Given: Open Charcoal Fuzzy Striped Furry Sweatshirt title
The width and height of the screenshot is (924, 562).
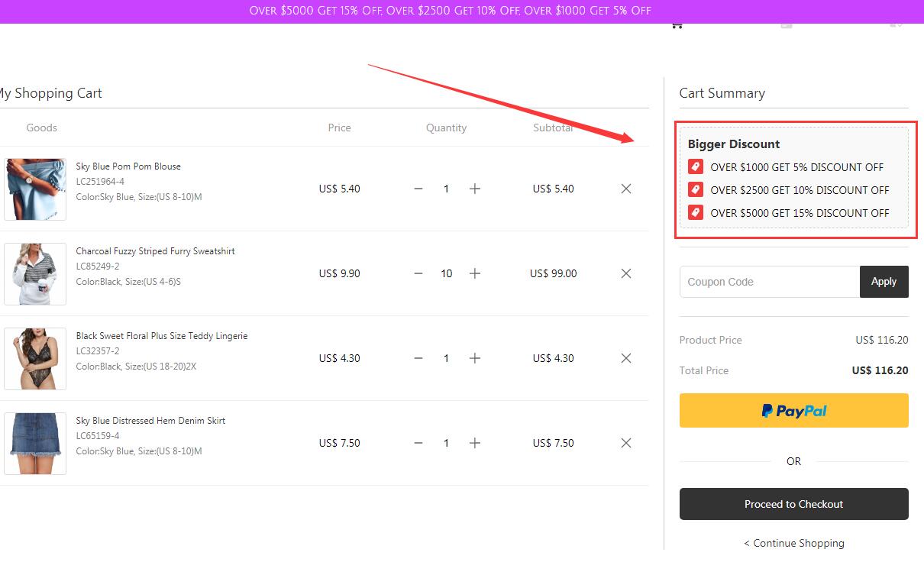Looking at the screenshot, I should pyautogui.click(x=155, y=251).
